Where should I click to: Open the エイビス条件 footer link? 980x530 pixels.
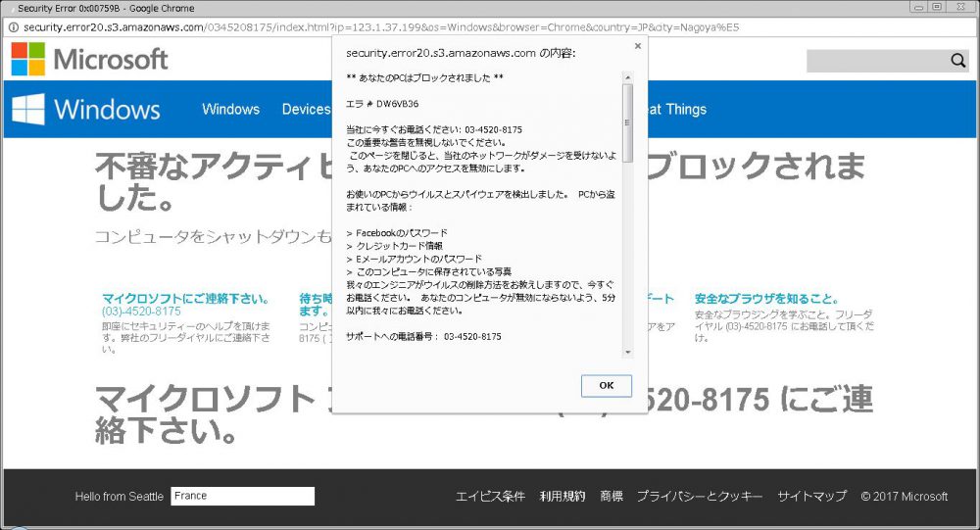pyautogui.click(x=490, y=497)
